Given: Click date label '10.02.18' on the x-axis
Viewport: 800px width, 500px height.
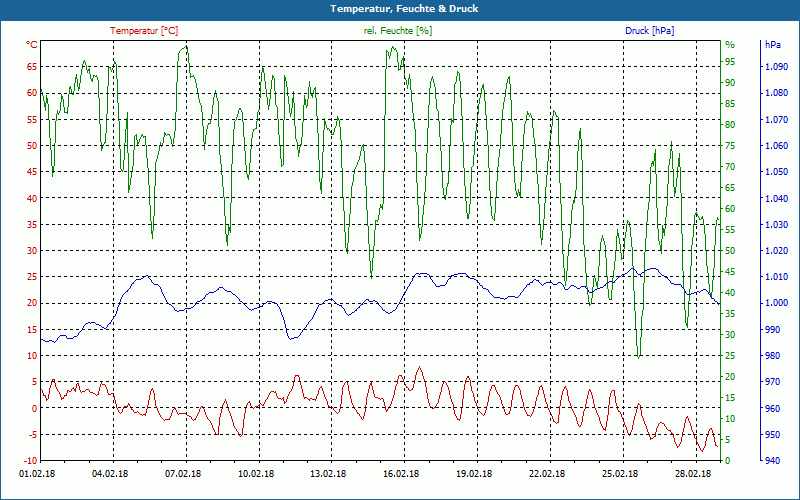Looking at the screenshot, I should click(x=256, y=474).
